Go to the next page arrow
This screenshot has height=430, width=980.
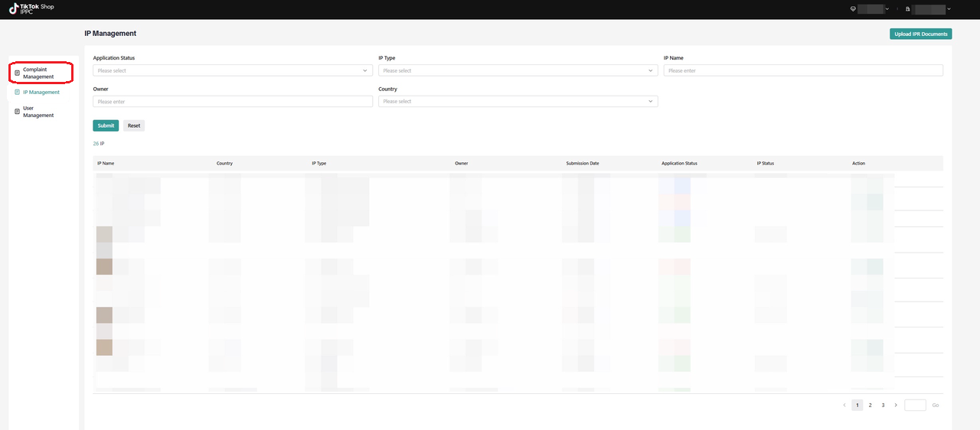(x=896, y=406)
